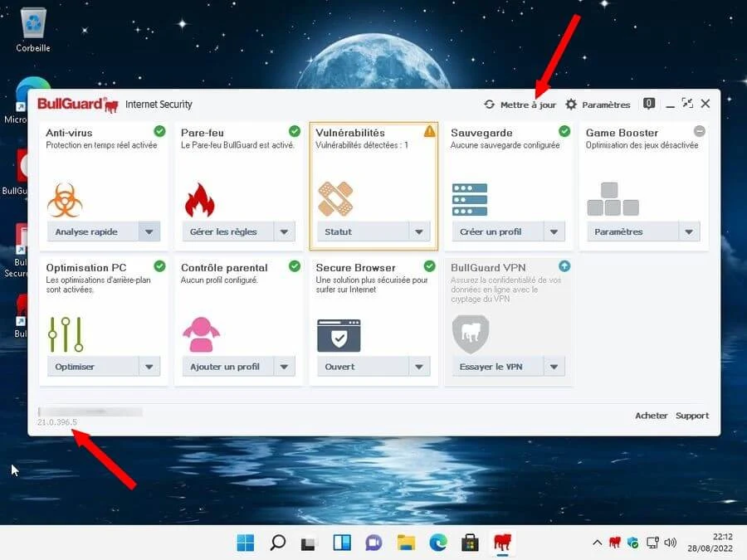Show hidden system tray icons chevron
747x560 pixels.
pyautogui.click(x=597, y=543)
